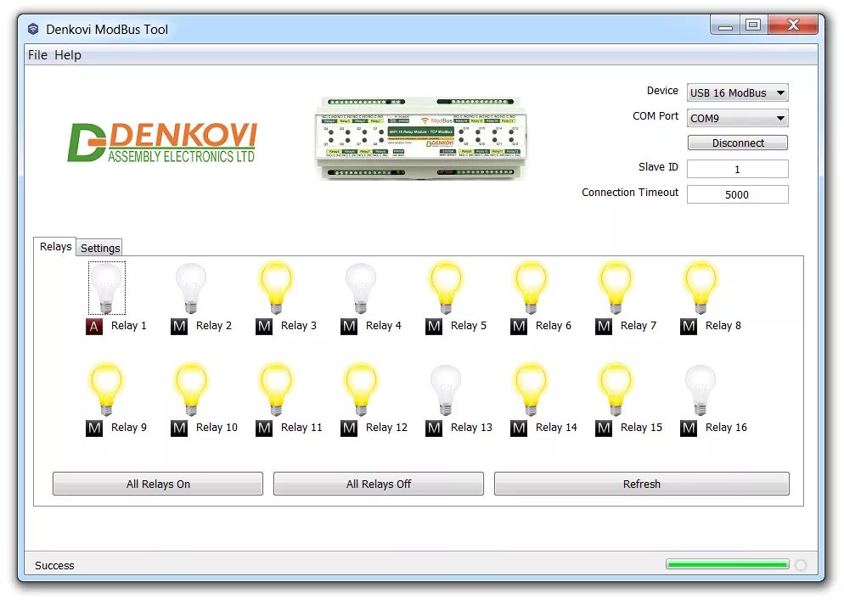Toggle the Relay 12 light bulb
The height and width of the screenshot is (616, 844).
[x=361, y=389]
